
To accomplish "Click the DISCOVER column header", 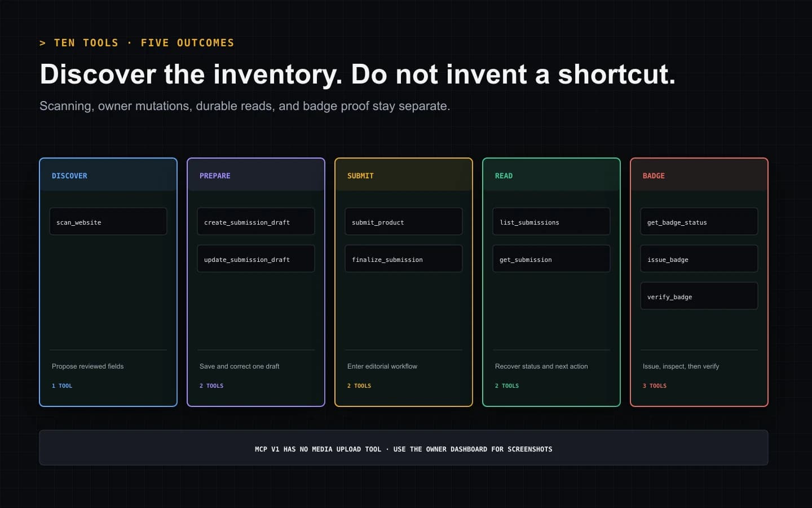I will coord(108,175).
